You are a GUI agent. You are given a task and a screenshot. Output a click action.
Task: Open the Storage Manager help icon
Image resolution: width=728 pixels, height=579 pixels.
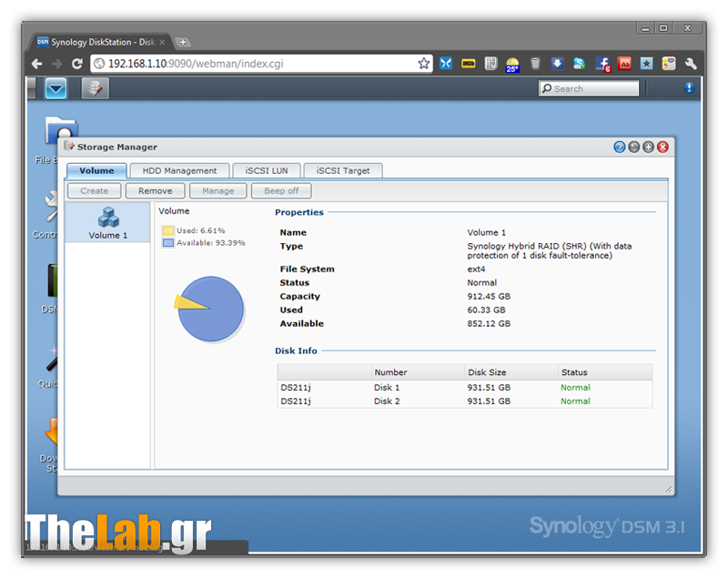(620, 147)
